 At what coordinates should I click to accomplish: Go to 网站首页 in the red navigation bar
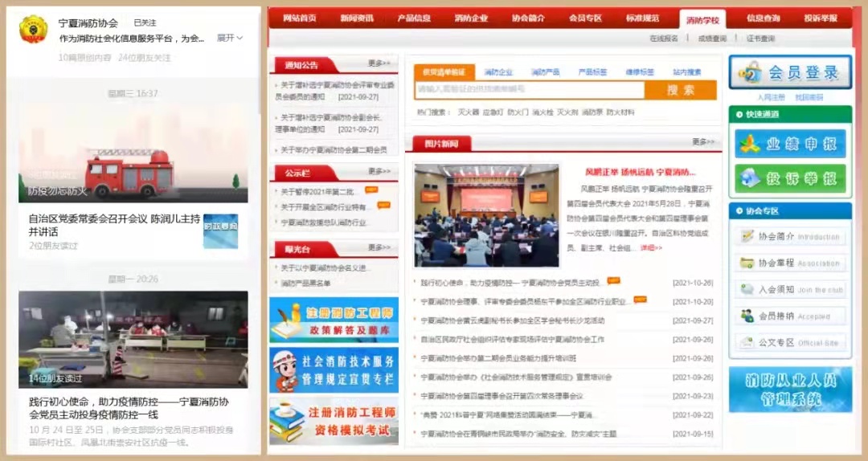(300, 18)
